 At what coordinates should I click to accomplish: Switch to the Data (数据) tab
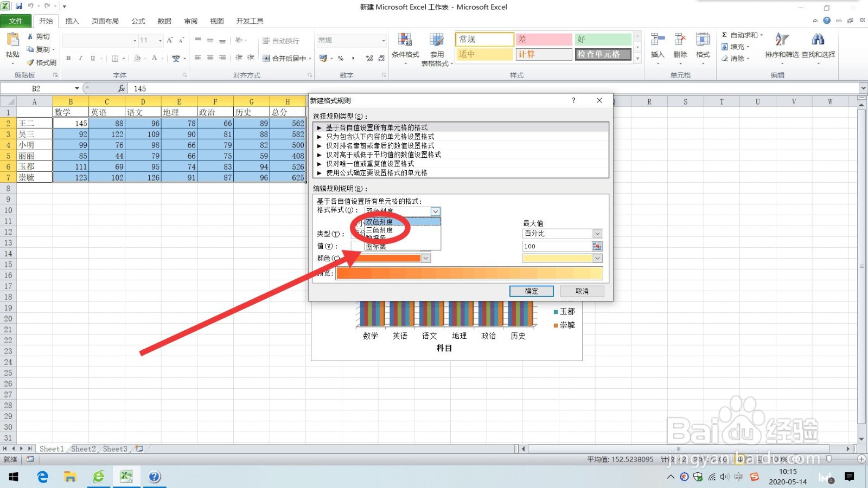click(x=164, y=21)
